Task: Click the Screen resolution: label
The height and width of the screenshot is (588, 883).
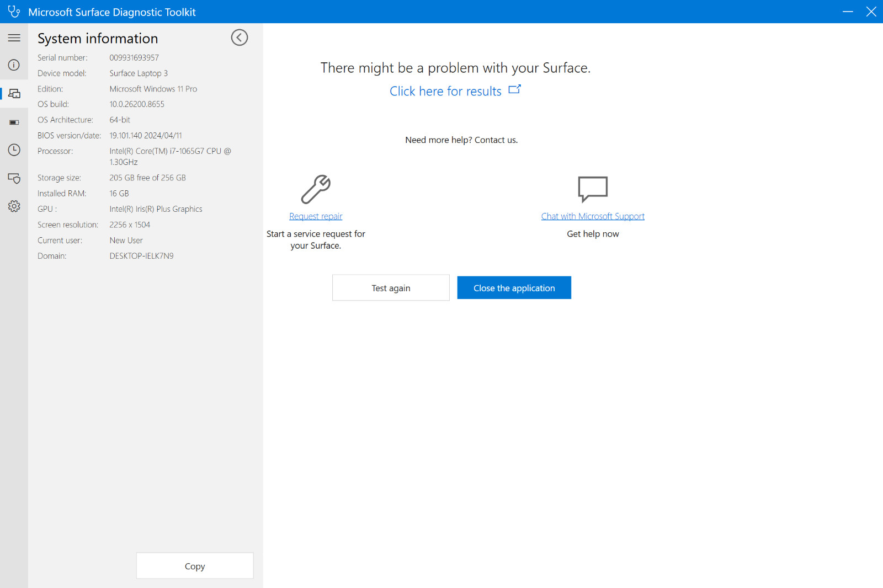Action: [x=68, y=225]
